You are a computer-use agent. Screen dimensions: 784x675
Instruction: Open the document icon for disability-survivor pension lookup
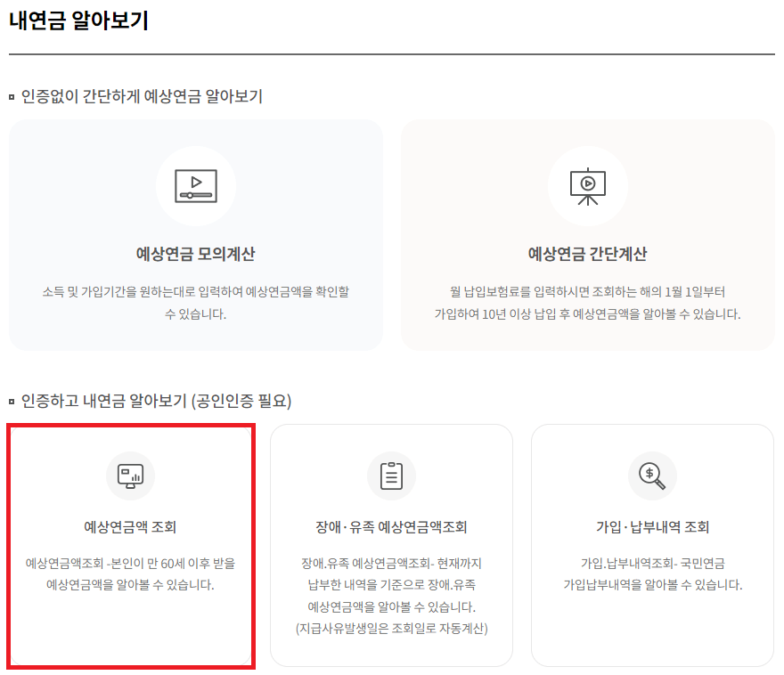(391, 476)
